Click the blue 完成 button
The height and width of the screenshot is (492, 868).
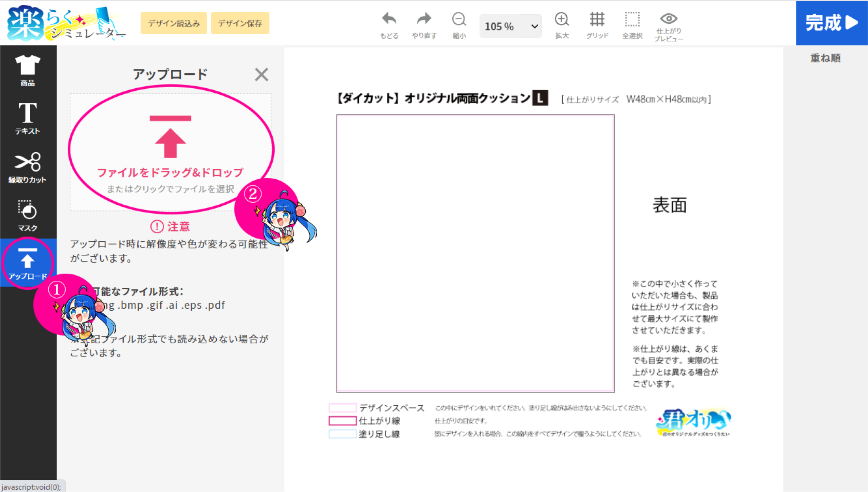point(831,23)
